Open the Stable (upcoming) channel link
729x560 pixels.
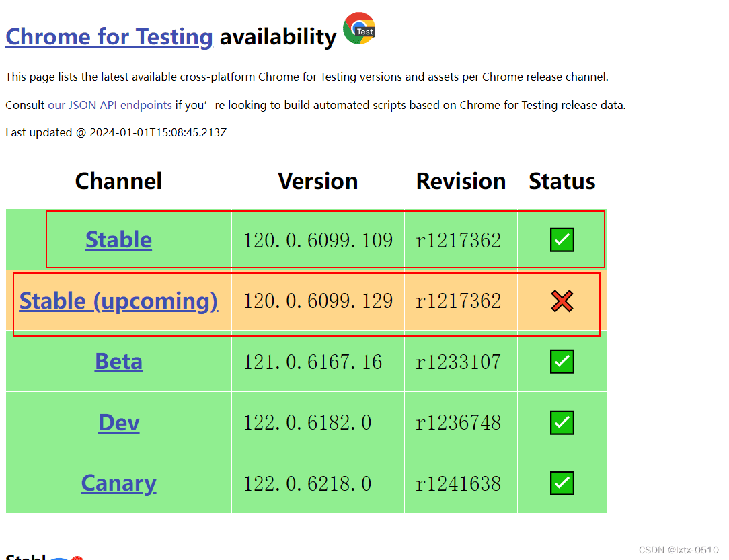pos(118,301)
